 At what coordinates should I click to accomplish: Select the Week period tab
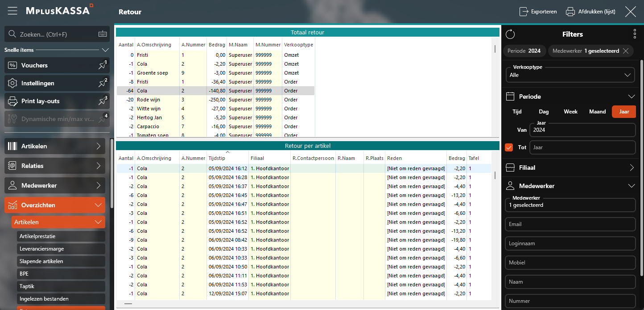(570, 112)
